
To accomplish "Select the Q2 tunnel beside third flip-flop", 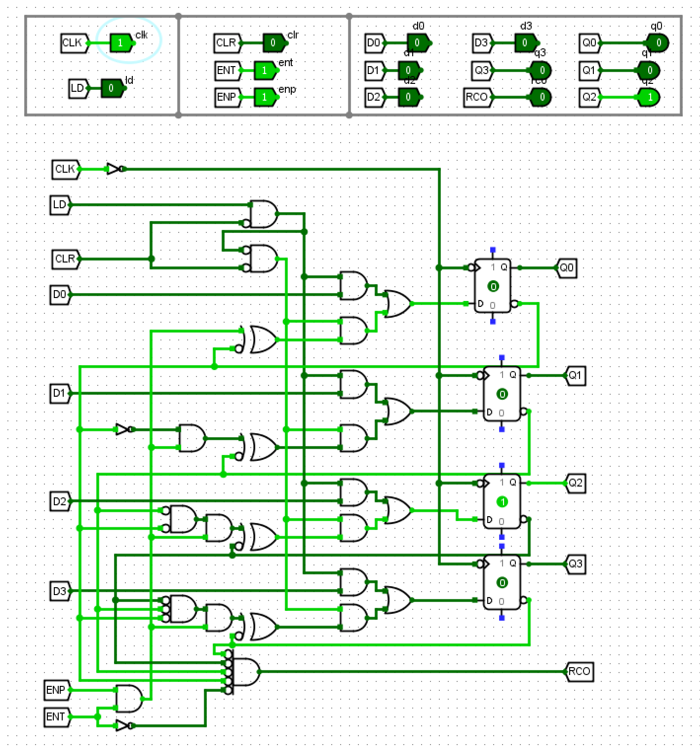I will (x=576, y=483).
